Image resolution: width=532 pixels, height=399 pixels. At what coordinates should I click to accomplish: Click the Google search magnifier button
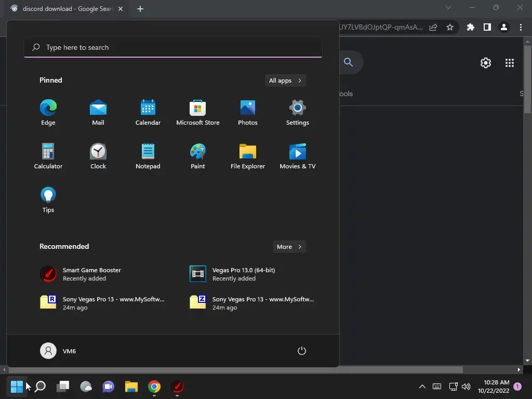click(349, 62)
